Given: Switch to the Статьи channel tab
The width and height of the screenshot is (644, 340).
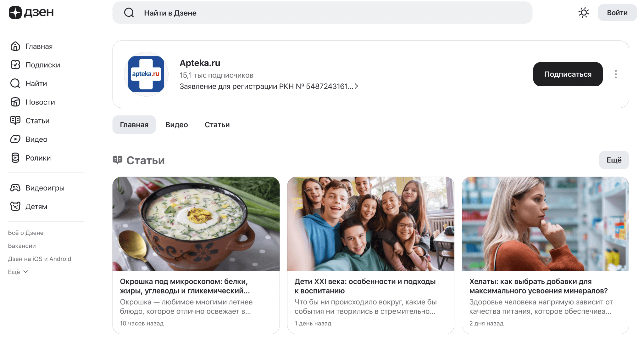Looking at the screenshot, I should (217, 125).
